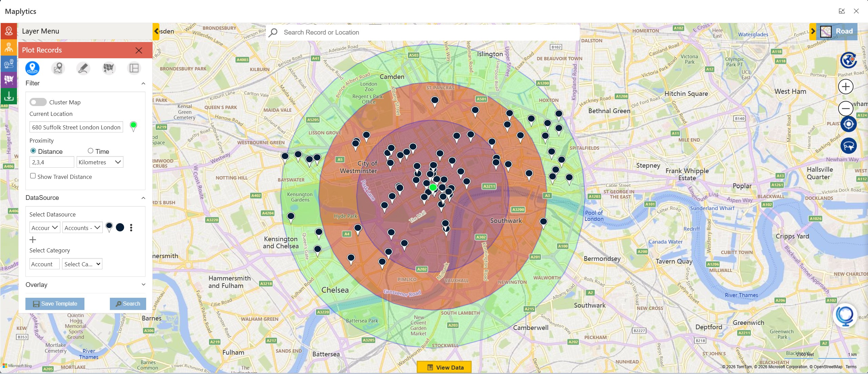The image size is (868, 374).
Task: Click the locate-me crosshair map control
Action: (849, 124)
